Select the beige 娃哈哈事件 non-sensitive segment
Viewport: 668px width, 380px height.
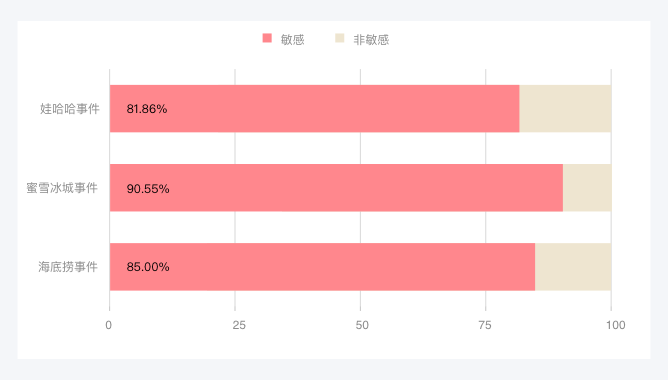[565, 109]
